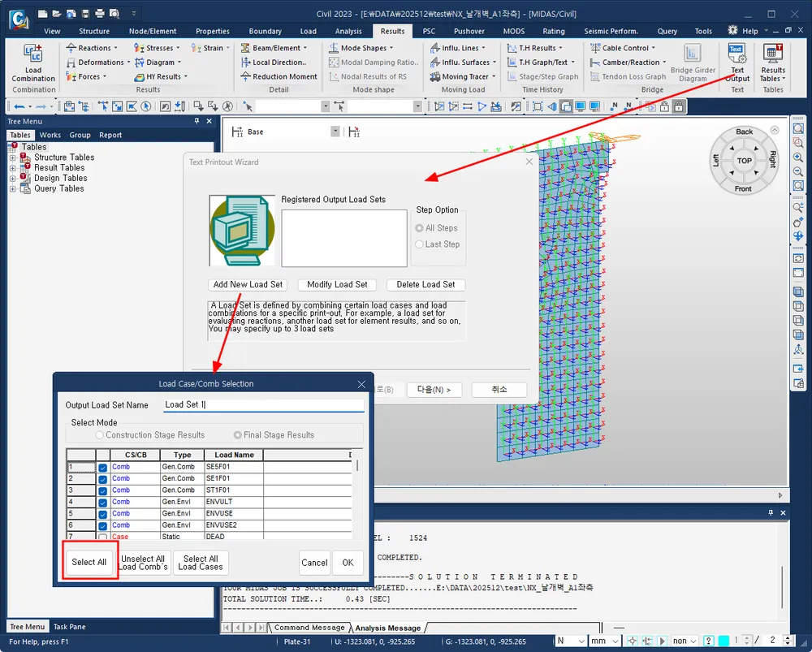The height and width of the screenshot is (652, 812).
Task: Open Stresses results
Action: pos(157,48)
